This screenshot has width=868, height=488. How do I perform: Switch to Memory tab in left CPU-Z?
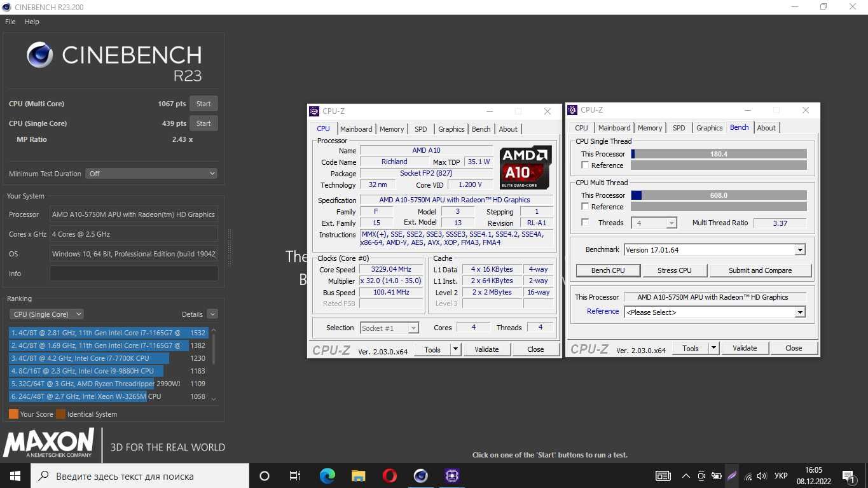pyautogui.click(x=392, y=129)
